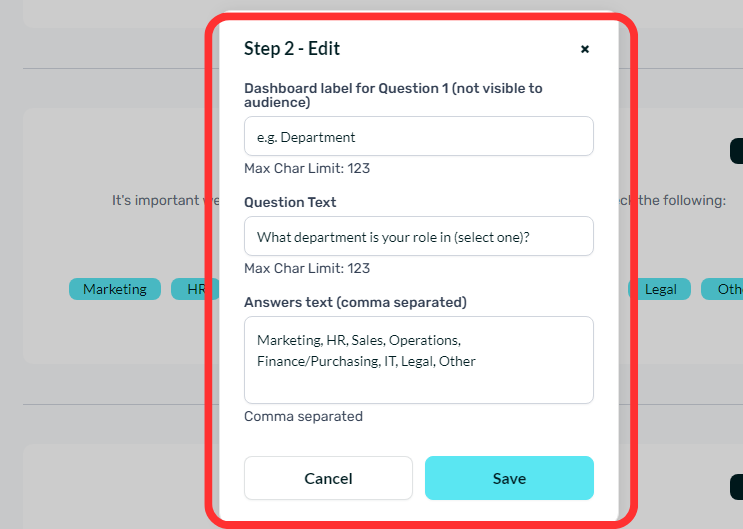Click the dark button beside lower question card
Viewport: 743px width, 529px height.
click(736, 486)
